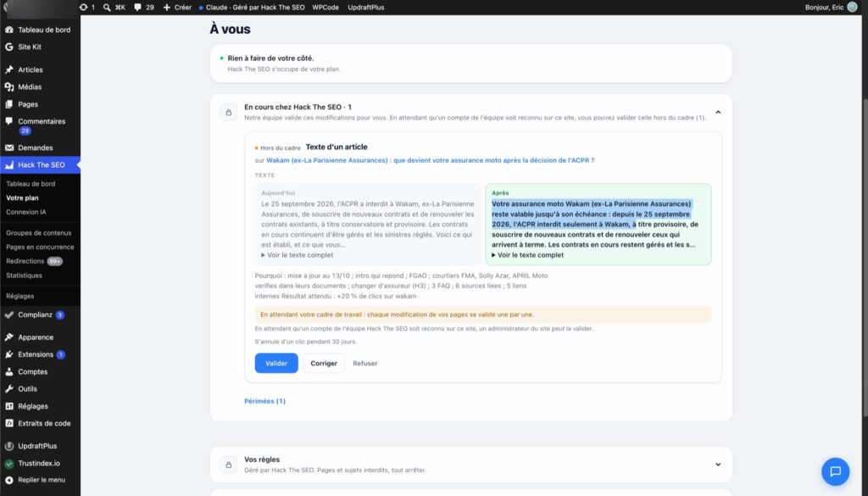Click the Demandes envelope icon
The width and height of the screenshot is (868, 496).
[9, 148]
